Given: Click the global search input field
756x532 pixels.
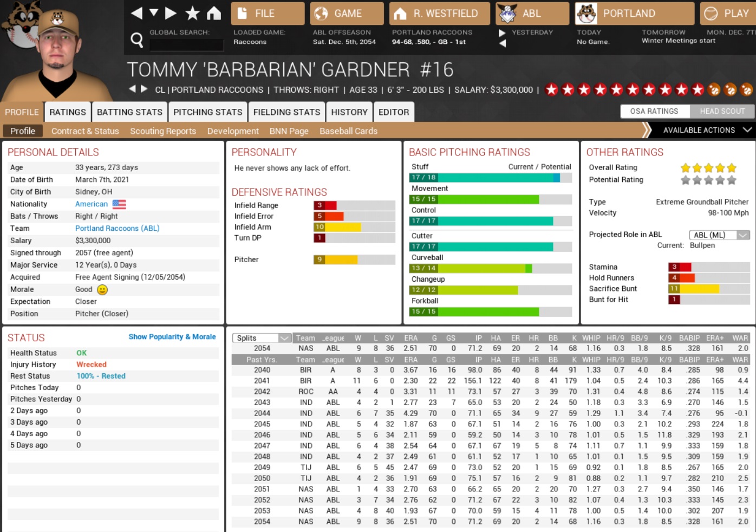Looking at the screenshot, I should tap(187, 45).
